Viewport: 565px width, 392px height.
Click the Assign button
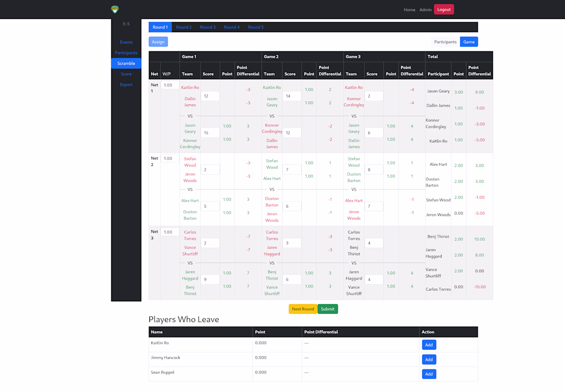(158, 42)
